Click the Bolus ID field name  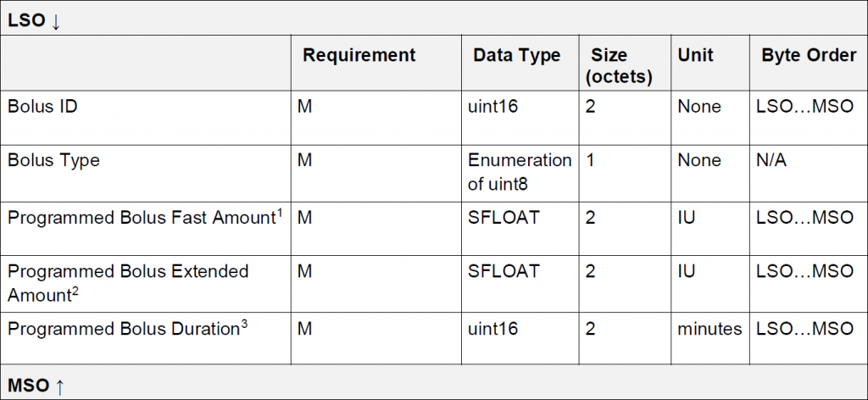(x=41, y=107)
